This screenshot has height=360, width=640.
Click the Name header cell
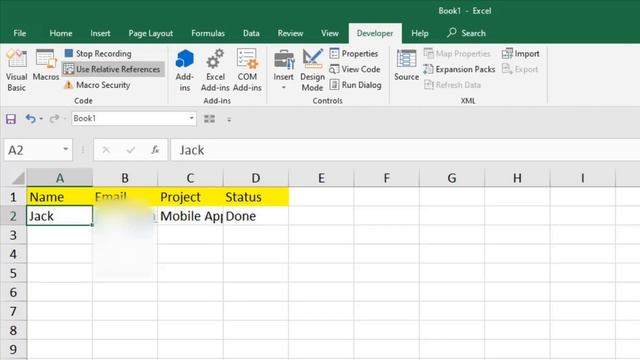[x=60, y=197]
